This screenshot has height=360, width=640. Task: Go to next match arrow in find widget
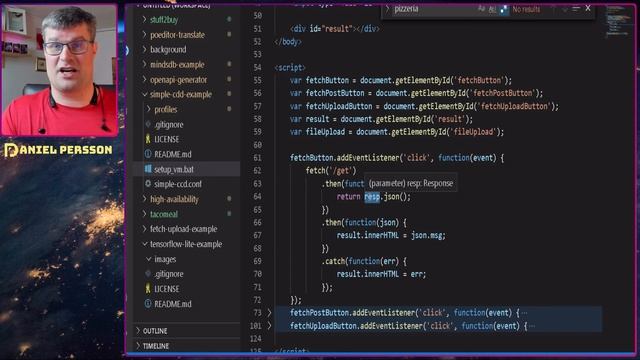[x=564, y=9]
